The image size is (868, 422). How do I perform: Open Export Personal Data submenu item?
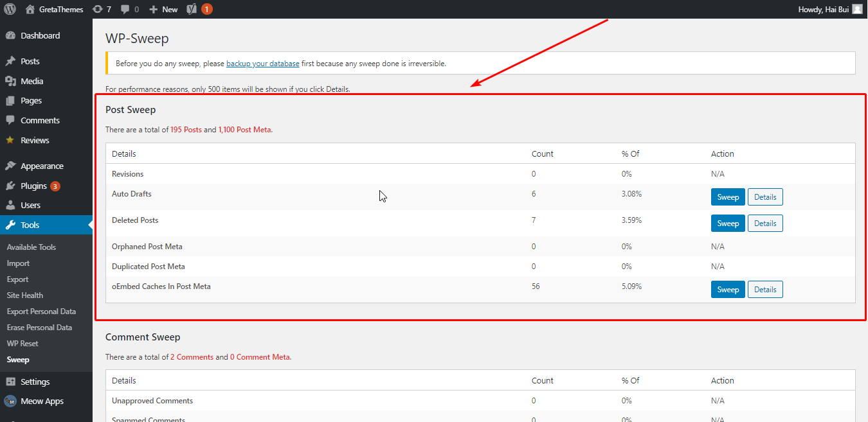tap(41, 312)
